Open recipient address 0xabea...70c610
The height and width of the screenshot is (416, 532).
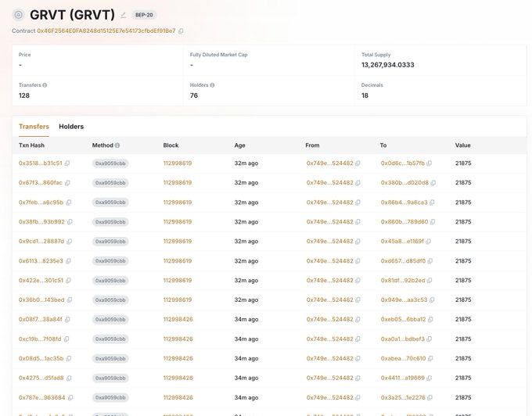pos(403,359)
